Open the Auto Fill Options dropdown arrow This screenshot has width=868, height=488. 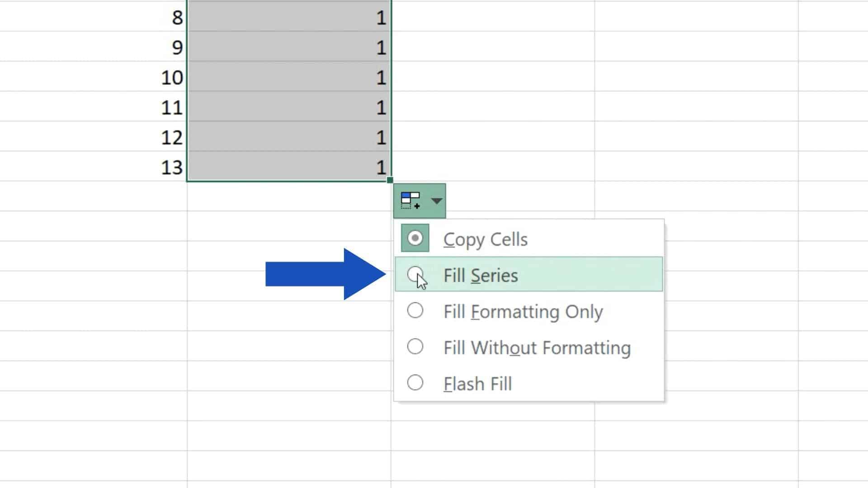(x=435, y=201)
